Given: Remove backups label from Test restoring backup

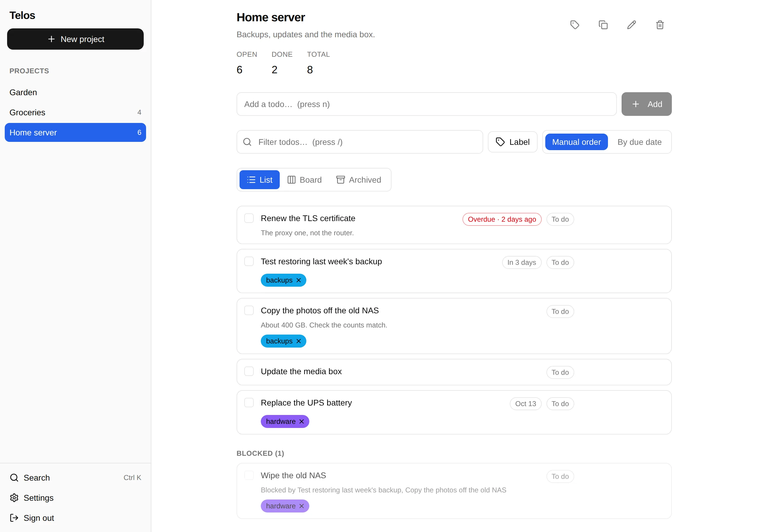Looking at the screenshot, I should click(299, 280).
